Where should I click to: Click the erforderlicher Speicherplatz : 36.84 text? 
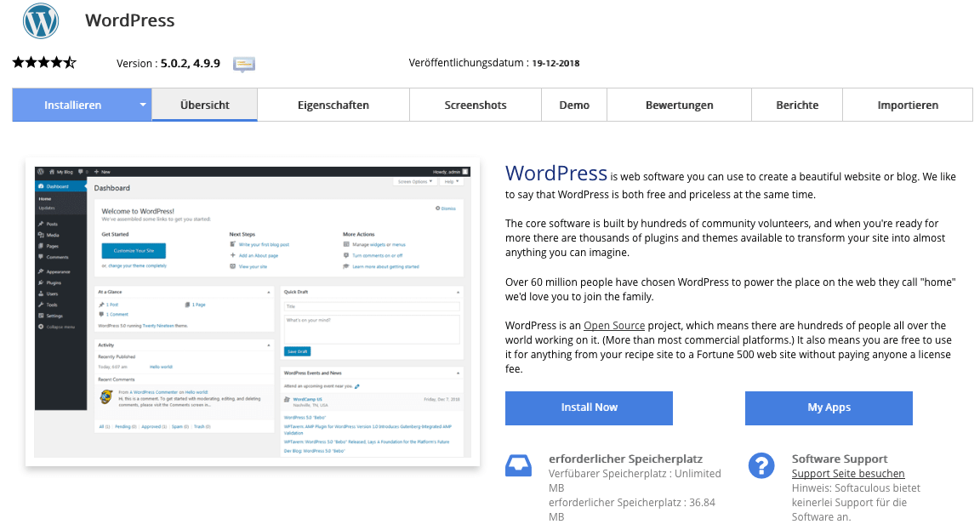[632, 503]
